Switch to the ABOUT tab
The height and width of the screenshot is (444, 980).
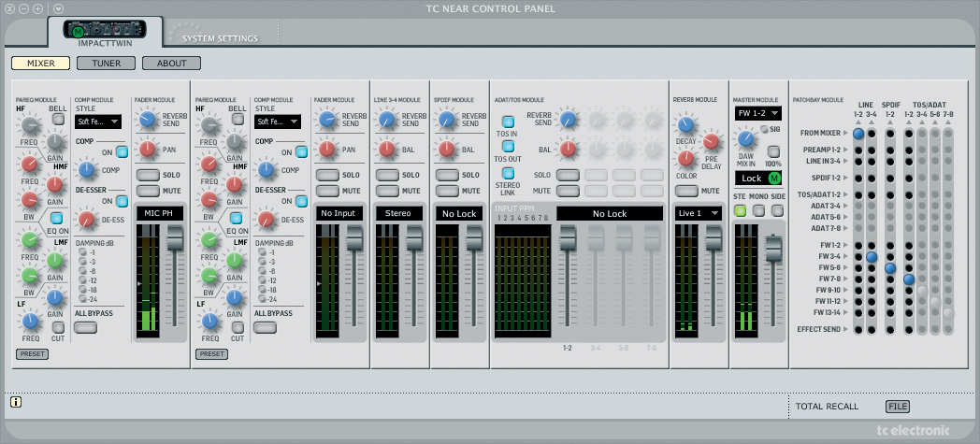pos(172,63)
